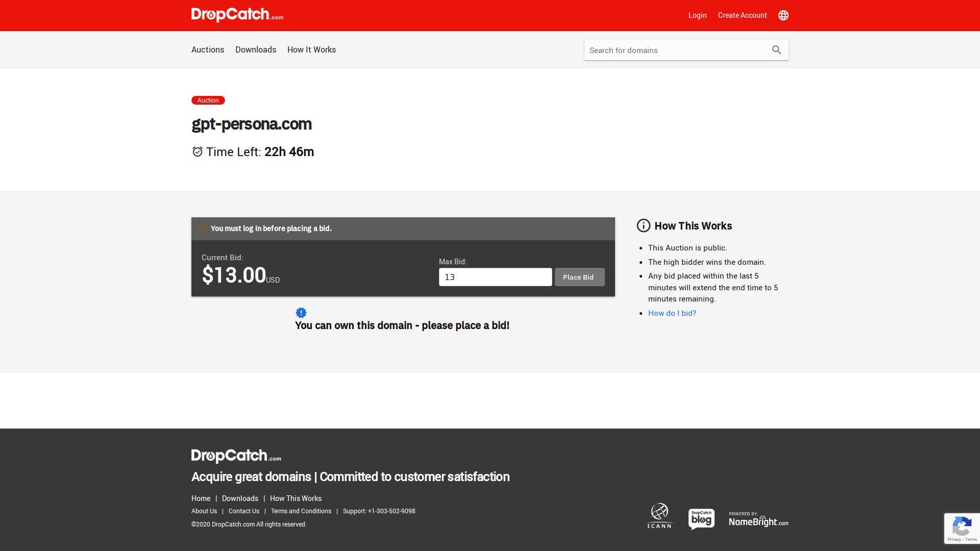
Task: Open the globe language selector icon
Action: point(783,15)
